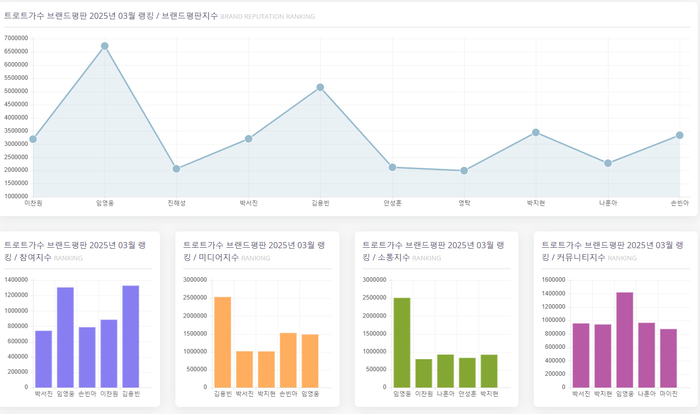Click the 진해성 x-axis label under the line chart
Screen dimensions: 700x414
(176, 203)
